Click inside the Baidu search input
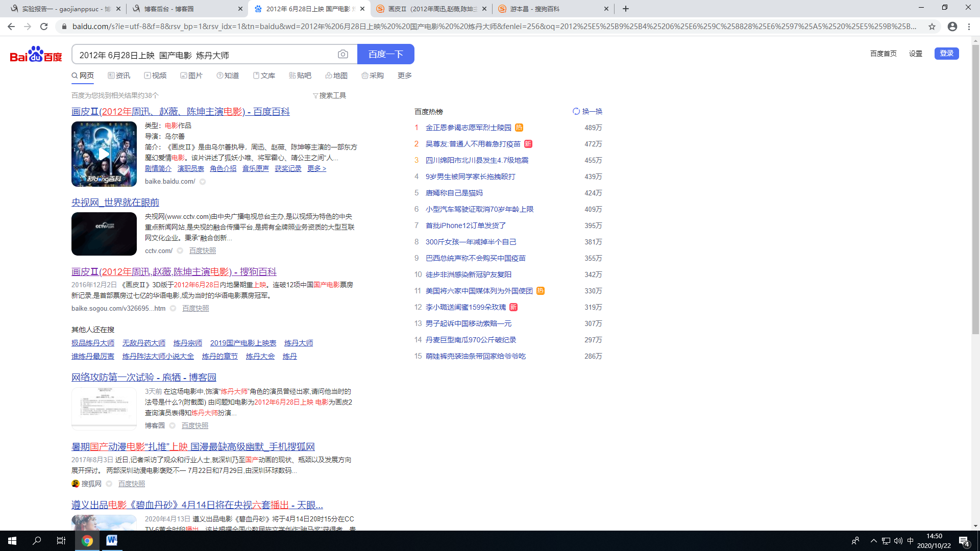 [204, 55]
